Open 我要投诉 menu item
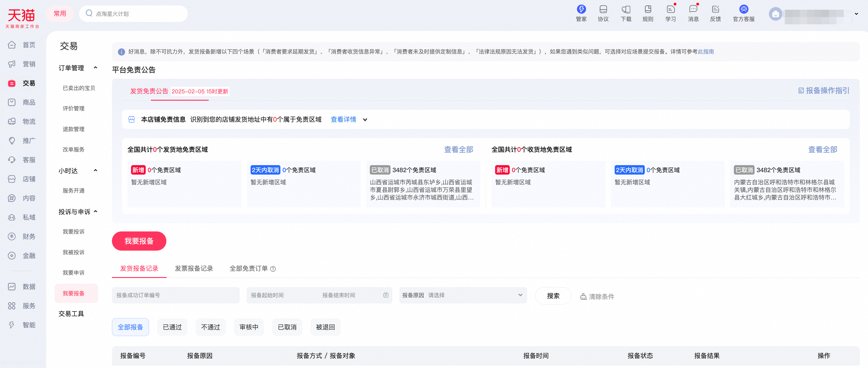Screen dimensions: 868x368 click(74, 232)
